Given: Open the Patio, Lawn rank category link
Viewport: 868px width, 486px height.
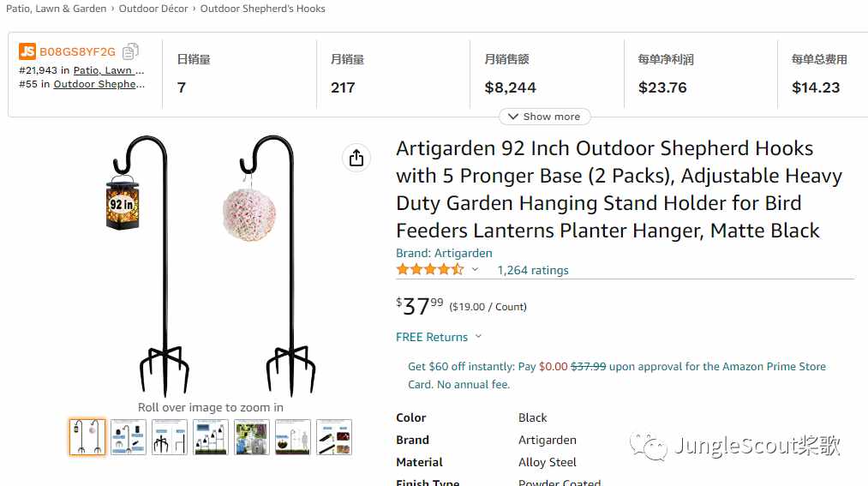Looking at the screenshot, I should click(x=109, y=70).
